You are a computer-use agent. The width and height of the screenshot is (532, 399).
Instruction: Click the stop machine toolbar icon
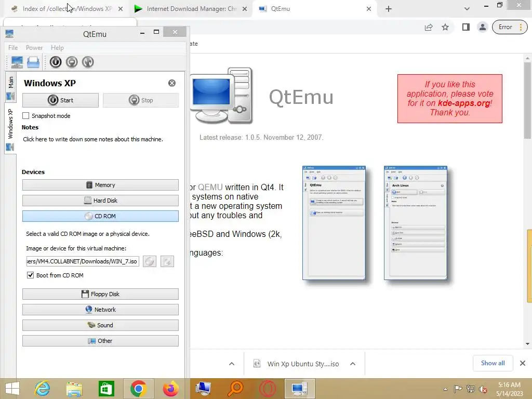(72, 62)
